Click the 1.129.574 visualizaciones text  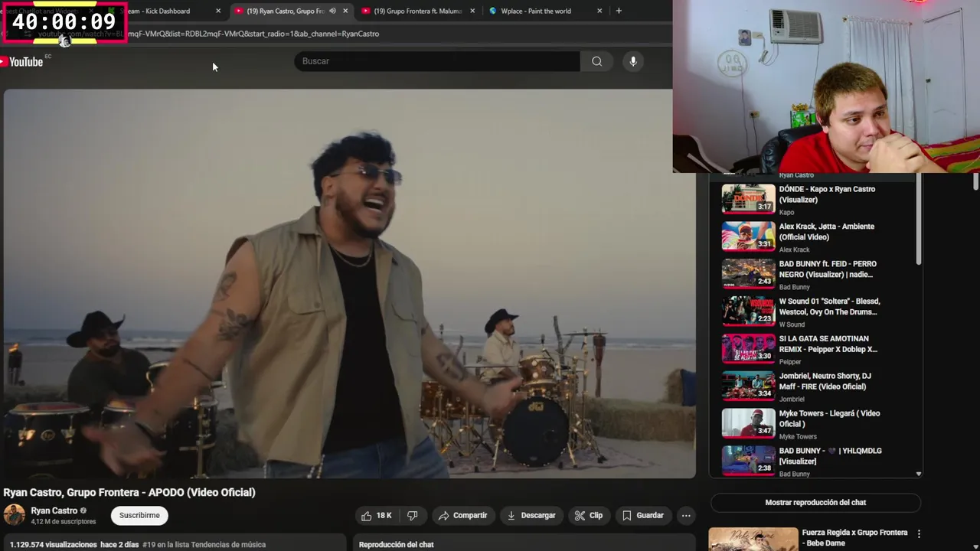[x=54, y=545]
